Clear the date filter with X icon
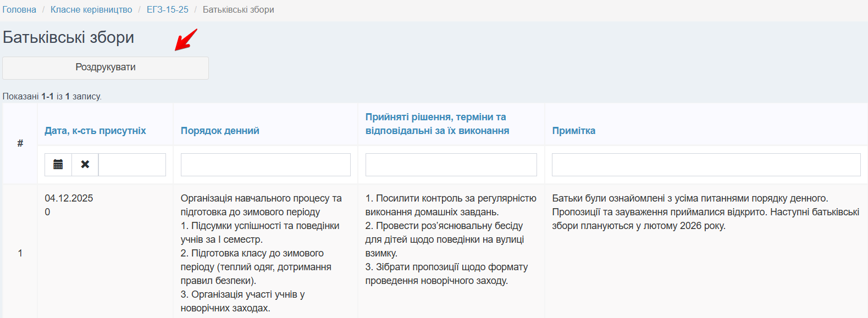Viewport: 868px width, 318px height. (x=85, y=164)
